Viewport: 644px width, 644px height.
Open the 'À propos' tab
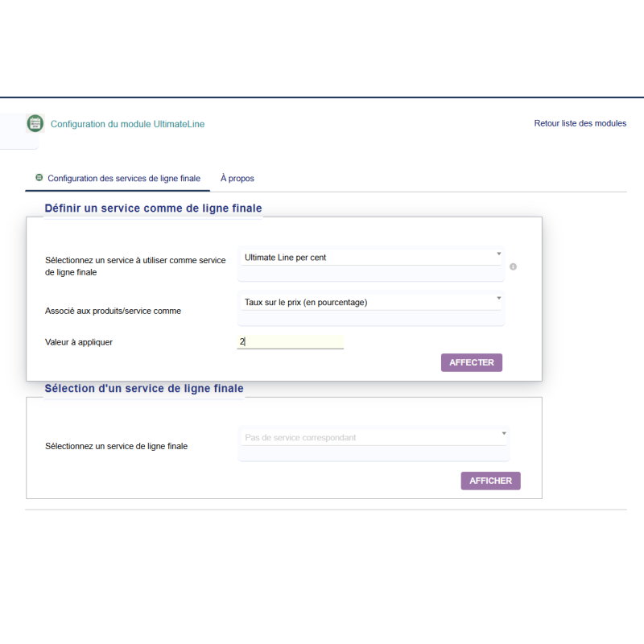[237, 178]
